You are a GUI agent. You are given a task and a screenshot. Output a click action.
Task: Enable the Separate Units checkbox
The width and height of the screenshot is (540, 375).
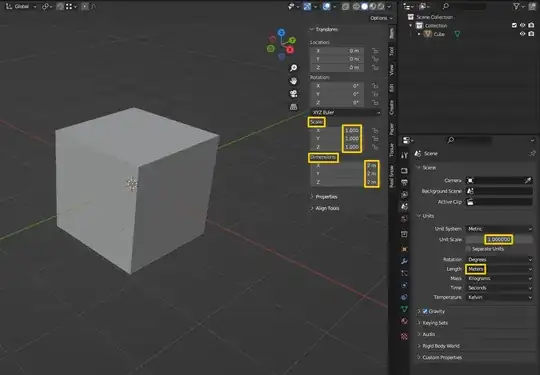(x=468, y=249)
